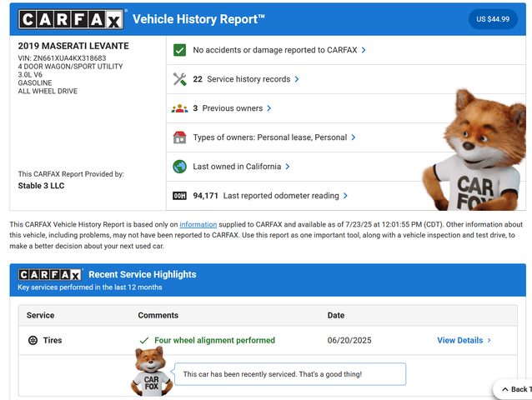Click the 94,171 odometer value
Image resolution: width=532 pixels, height=400 pixels.
point(205,196)
